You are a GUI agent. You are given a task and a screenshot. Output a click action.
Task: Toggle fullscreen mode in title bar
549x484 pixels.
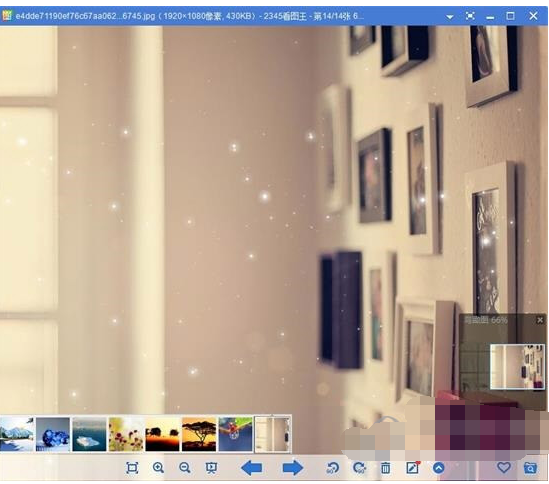coord(470,16)
